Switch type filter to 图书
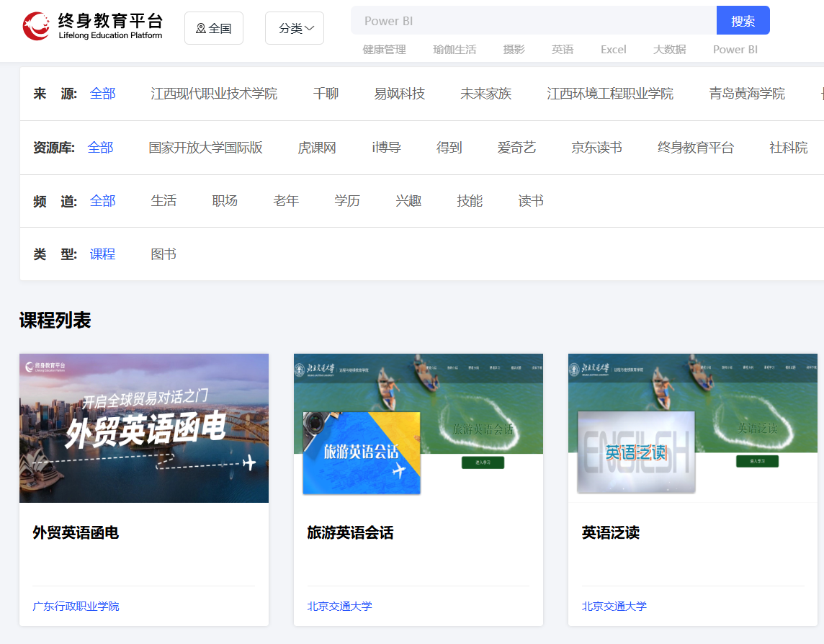 click(164, 254)
